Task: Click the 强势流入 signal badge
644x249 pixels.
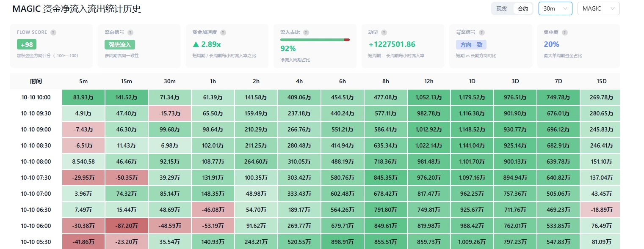Action: [120, 45]
